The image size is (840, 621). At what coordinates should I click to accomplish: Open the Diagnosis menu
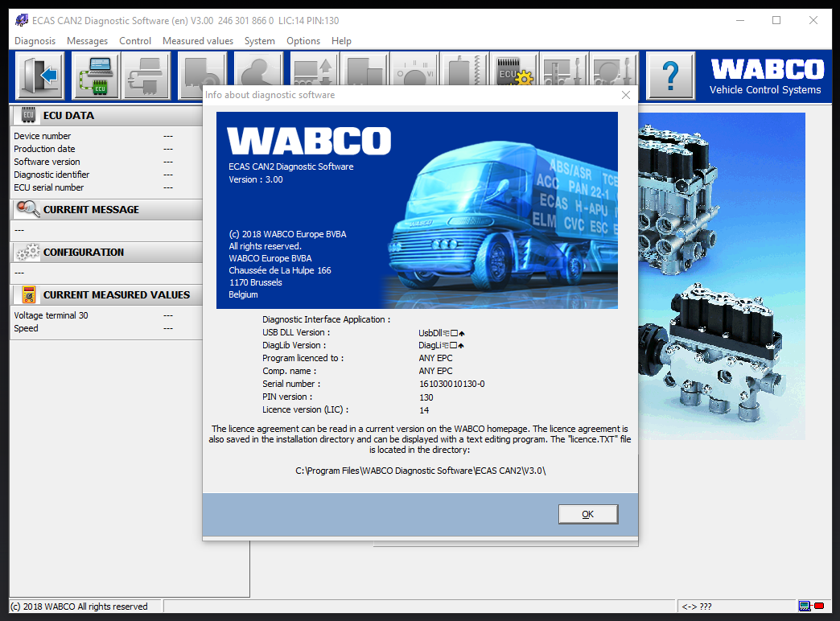point(35,41)
